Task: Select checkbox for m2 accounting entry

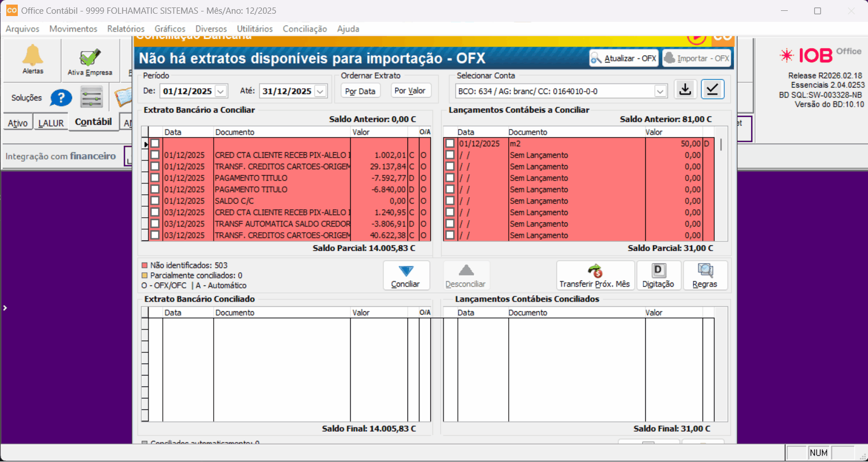Action: point(450,144)
